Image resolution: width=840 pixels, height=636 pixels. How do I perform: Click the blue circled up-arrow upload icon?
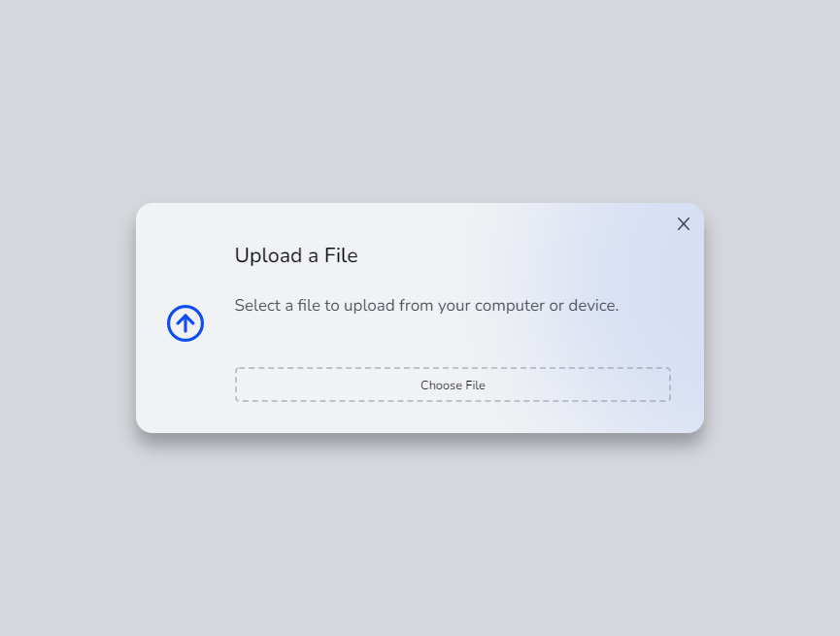(x=185, y=323)
